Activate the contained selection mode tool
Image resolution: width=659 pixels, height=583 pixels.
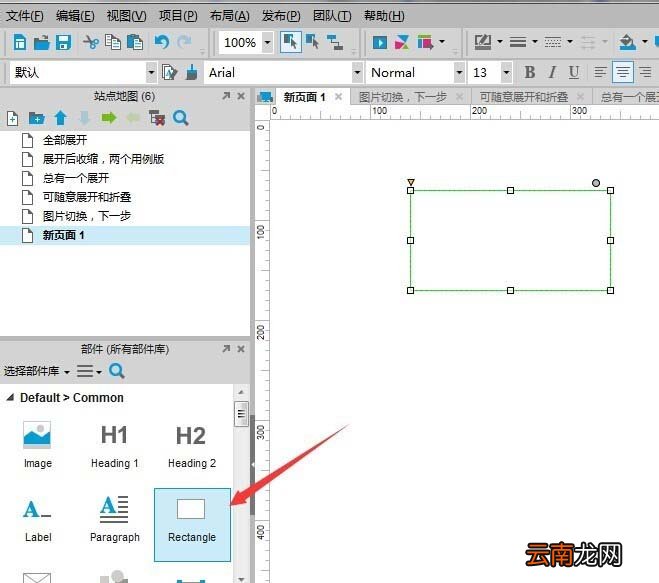[x=312, y=42]
